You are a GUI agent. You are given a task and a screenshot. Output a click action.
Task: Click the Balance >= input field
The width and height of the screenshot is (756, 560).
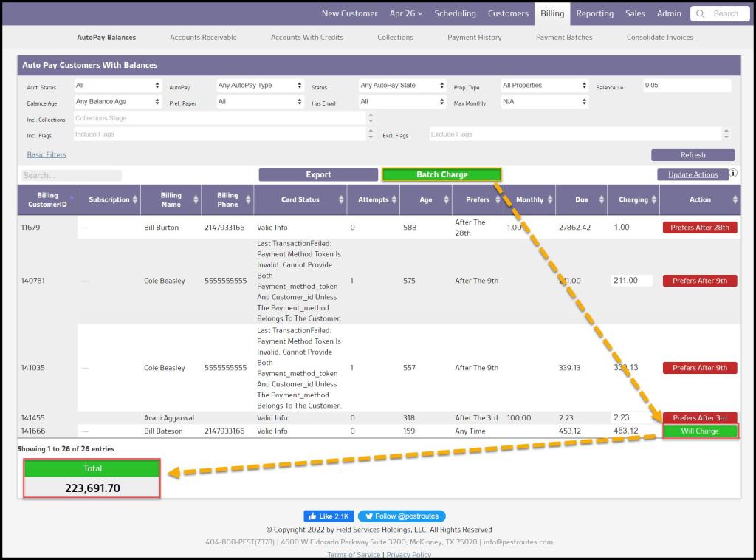[686, 86]
